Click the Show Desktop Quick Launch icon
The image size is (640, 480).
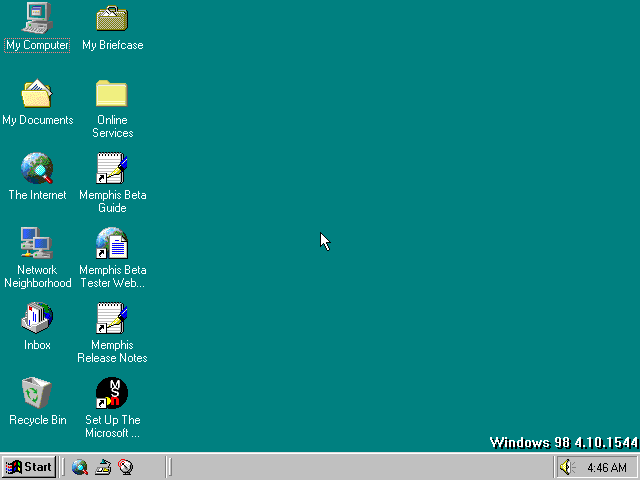pyautogui.click(x=103, y=467)
